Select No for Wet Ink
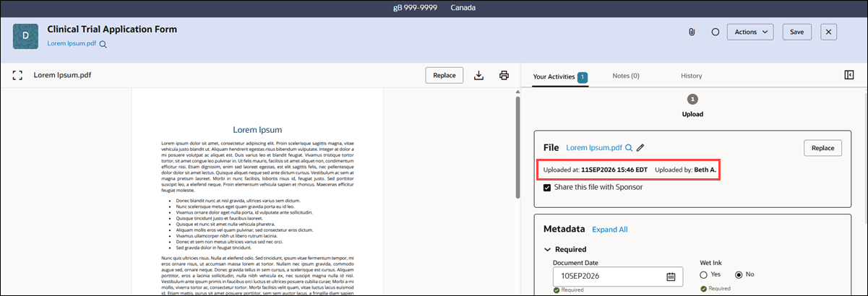This screenshot has height=296, width=868. (739, 275)
